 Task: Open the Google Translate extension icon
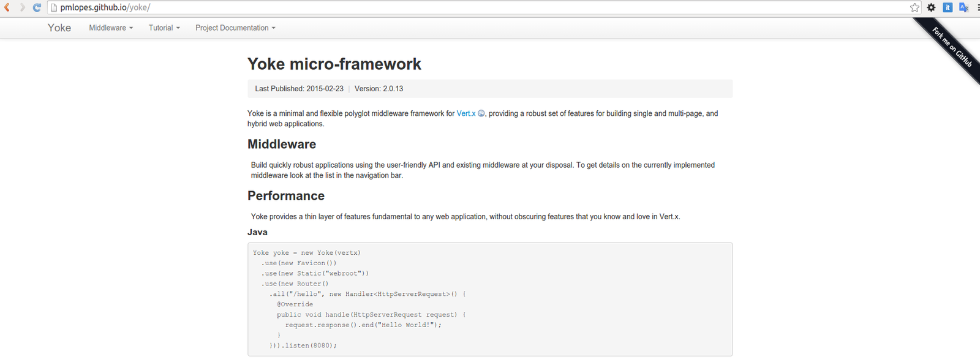click(x=963, y=7)
